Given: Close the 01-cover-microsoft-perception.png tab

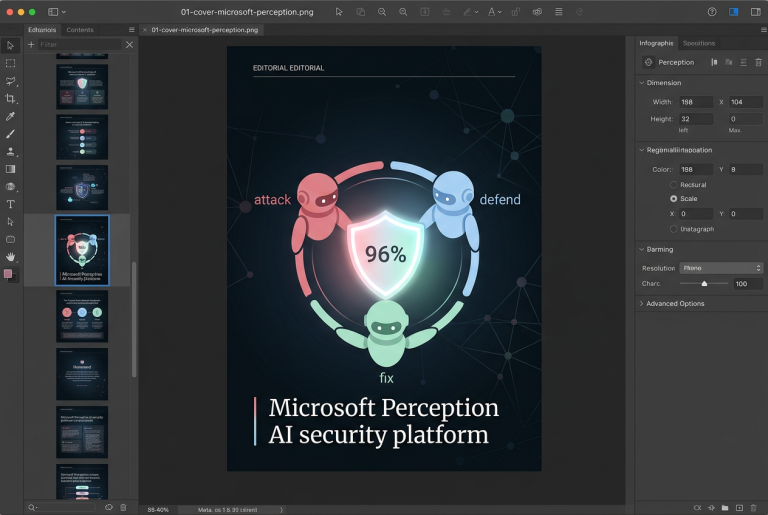Looking at the screenshot, I should (x=144, y=30).
